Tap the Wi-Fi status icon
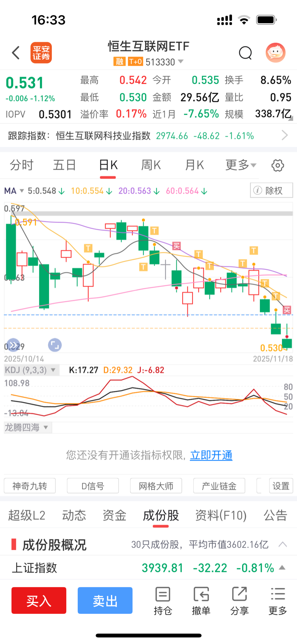 (x=244, y=20)
